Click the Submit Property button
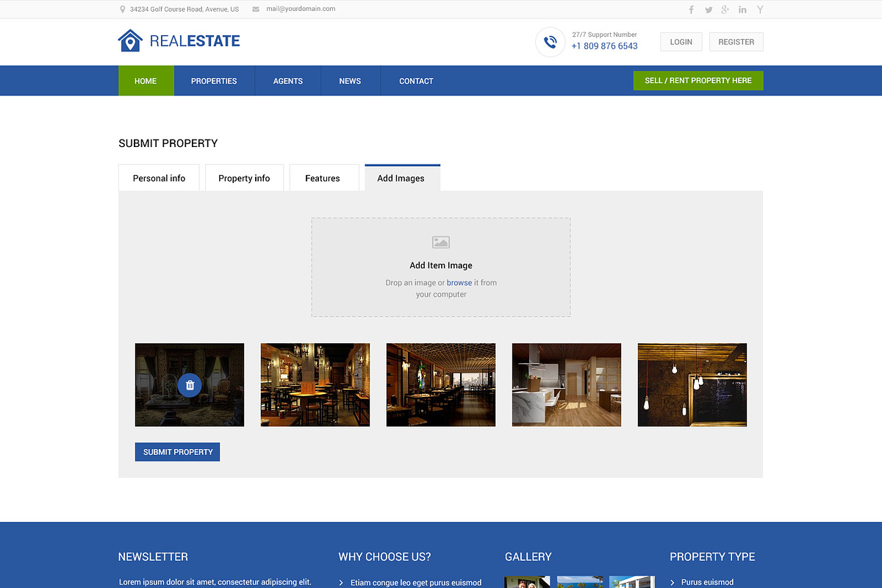Image resolution: width=882 pixels, height=588 pixels. [177, 452]
